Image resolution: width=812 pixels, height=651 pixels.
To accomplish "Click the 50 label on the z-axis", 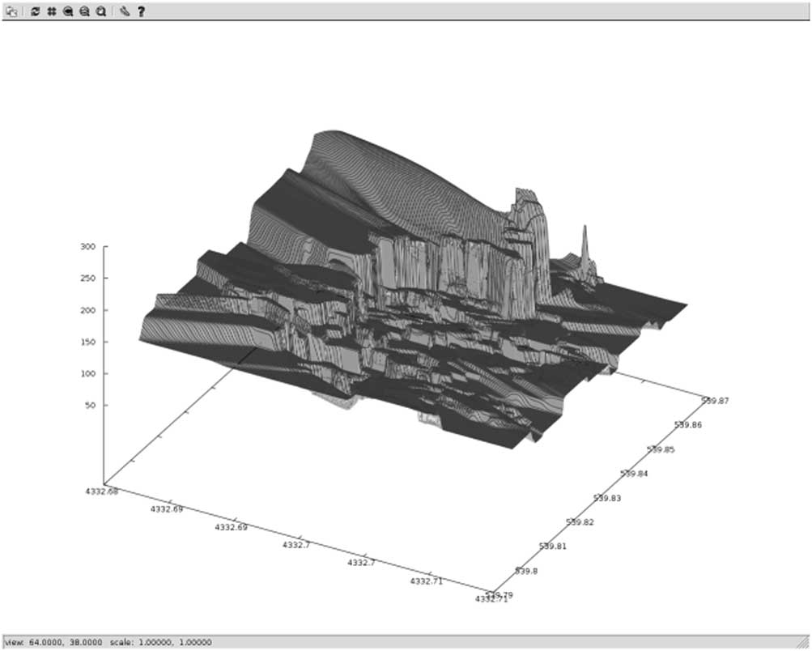I will (x=89, y=406).
